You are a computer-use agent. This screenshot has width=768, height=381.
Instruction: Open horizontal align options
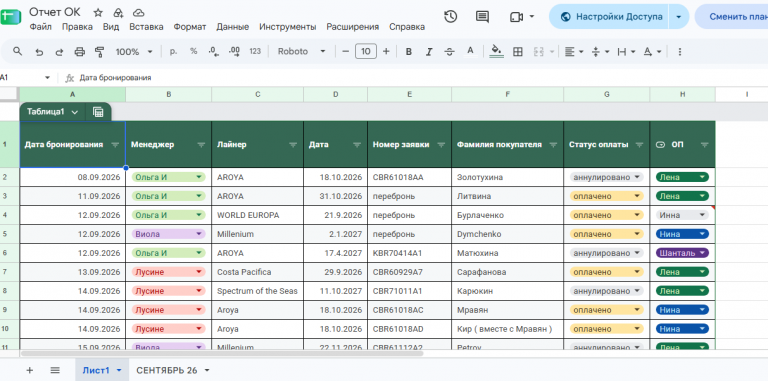tap(574, 52)
